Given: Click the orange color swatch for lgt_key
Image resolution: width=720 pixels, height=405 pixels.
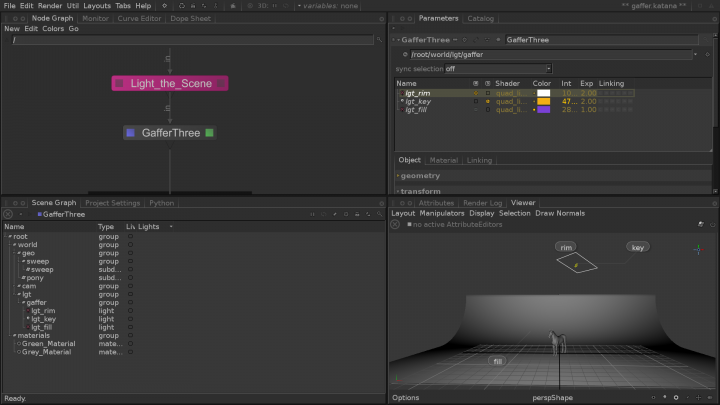Looking at the screenshot, I should click(x=543, y=101).
